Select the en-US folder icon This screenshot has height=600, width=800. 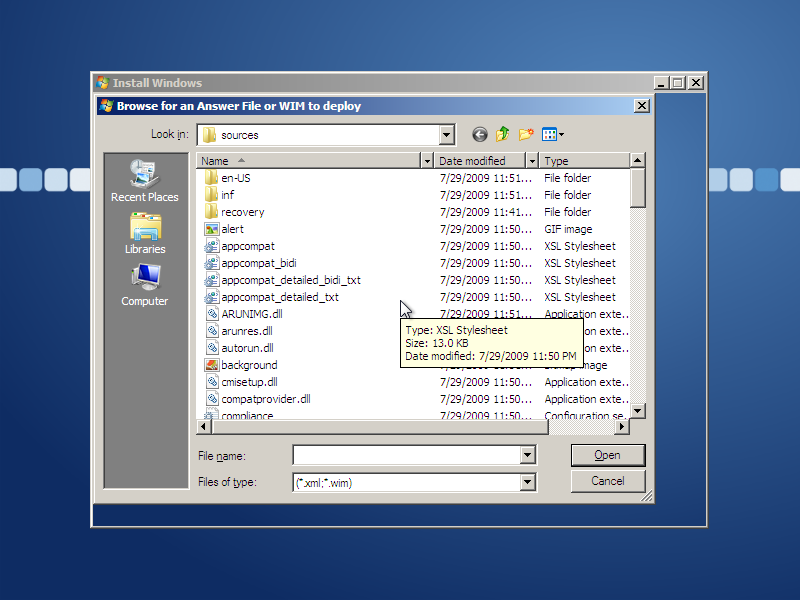click(x=211, y=178)
